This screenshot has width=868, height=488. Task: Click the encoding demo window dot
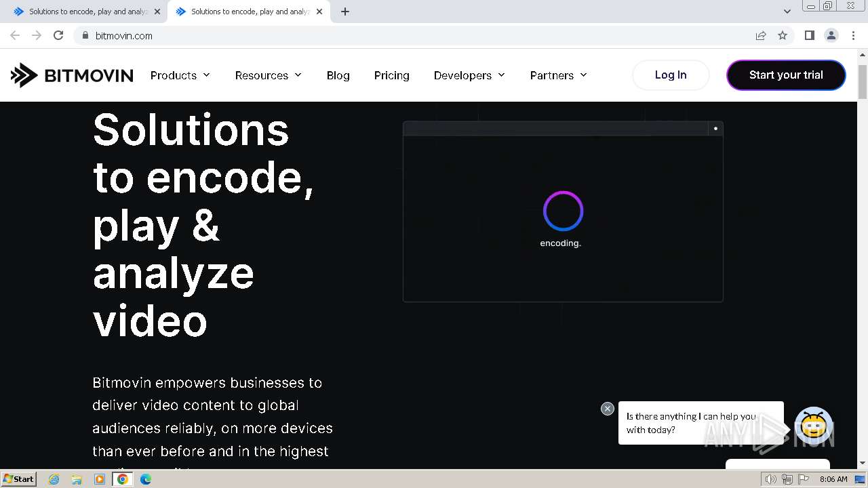715,128
